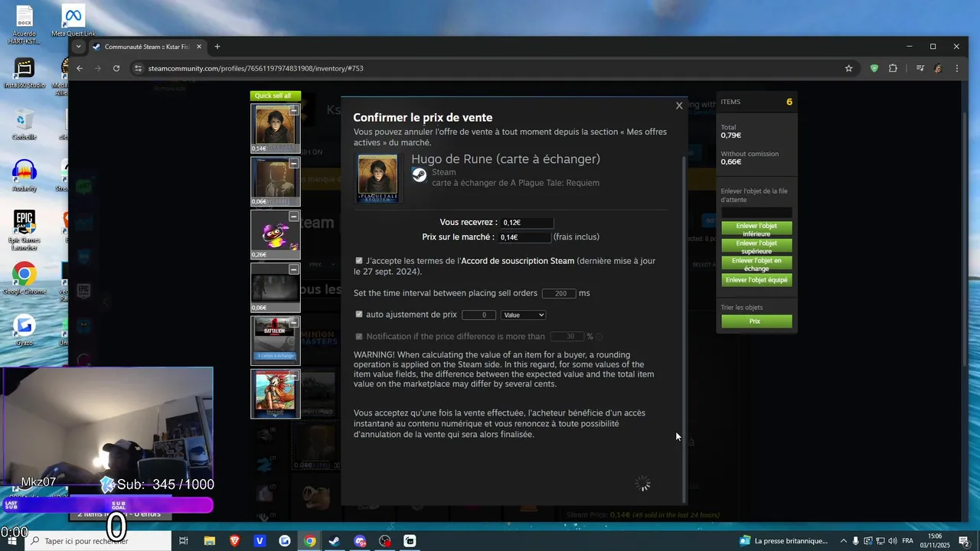Click 'Enlever l'objet en échange' button
The width and height of the screenshot is (980, 551).
coord(756,264)
